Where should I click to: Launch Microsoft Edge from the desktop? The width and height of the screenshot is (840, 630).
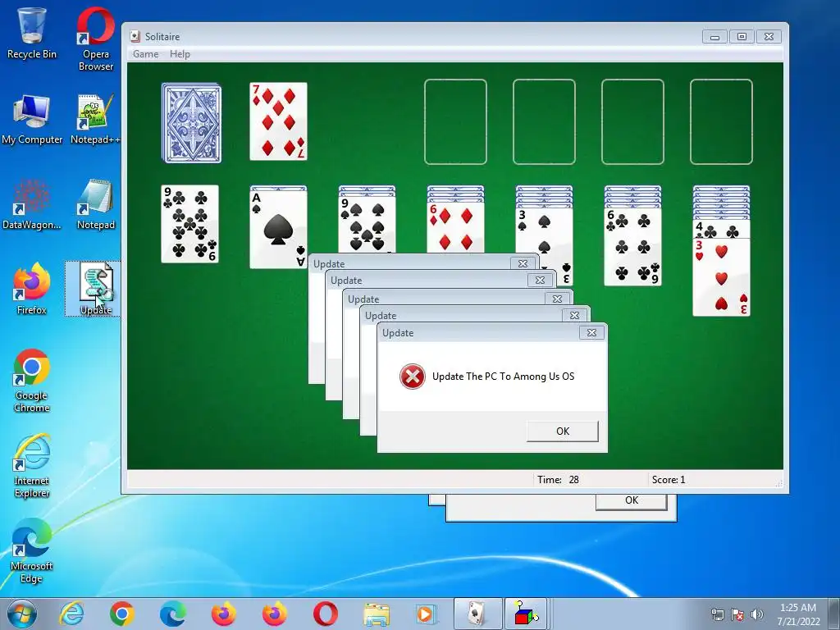pyautogui.click(x=32, y=550)
